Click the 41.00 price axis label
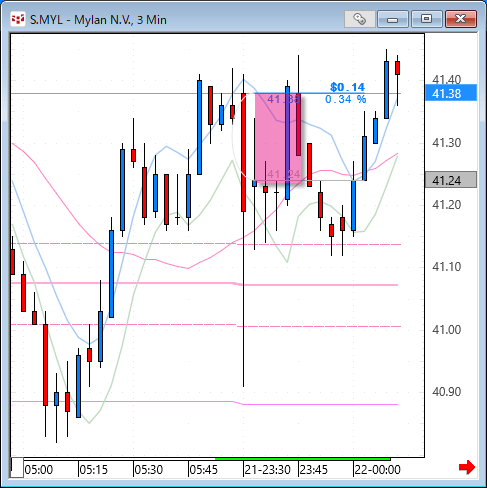This screenshot has height=488, width=487. point(446,329)
